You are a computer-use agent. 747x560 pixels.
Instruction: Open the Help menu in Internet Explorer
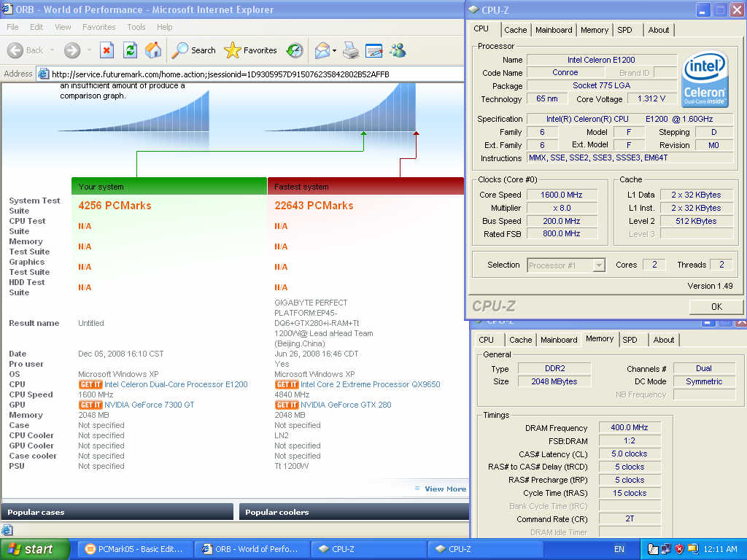point(164,27)
